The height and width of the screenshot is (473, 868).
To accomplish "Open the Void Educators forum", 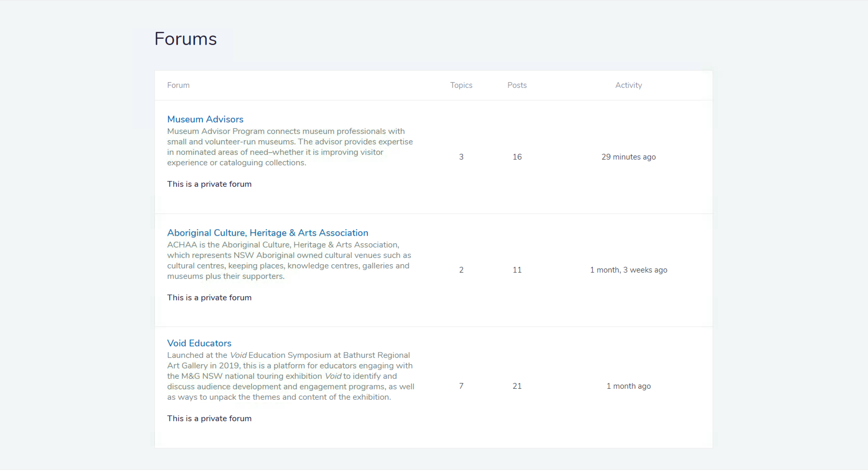I will point(199,343).
